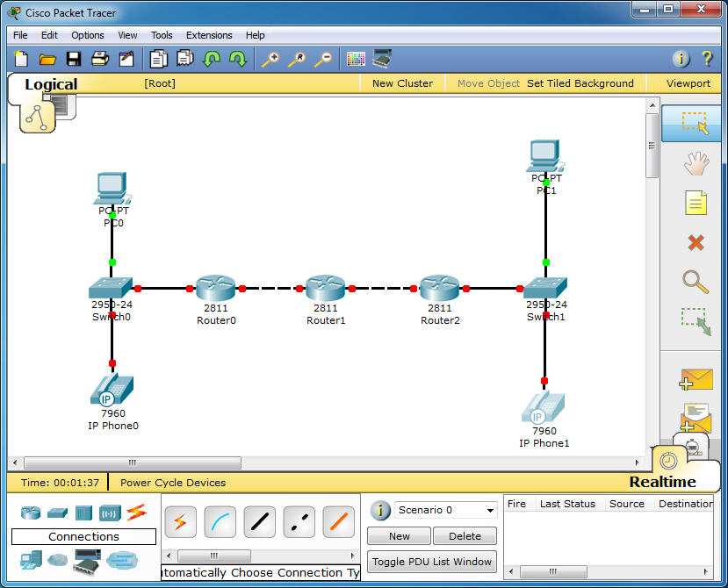
Task: Open the Extensions menu
Action: pos(209,35)
